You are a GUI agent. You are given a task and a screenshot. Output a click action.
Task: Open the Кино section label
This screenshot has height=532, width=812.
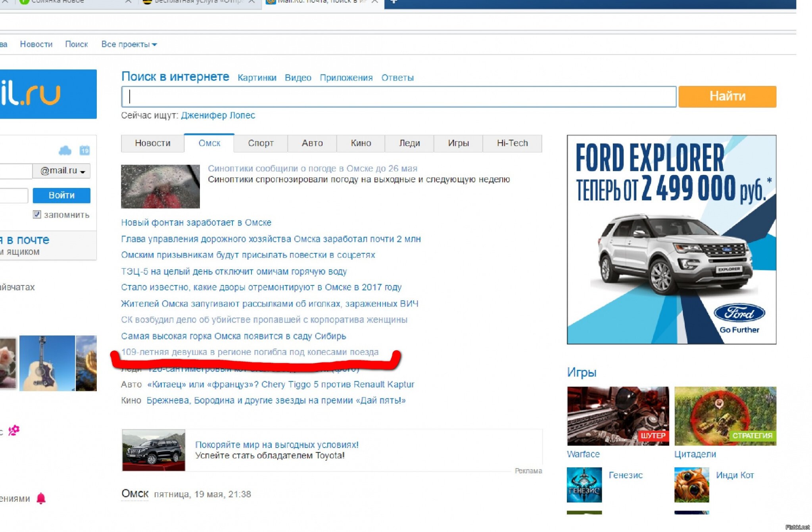point(131,400)
